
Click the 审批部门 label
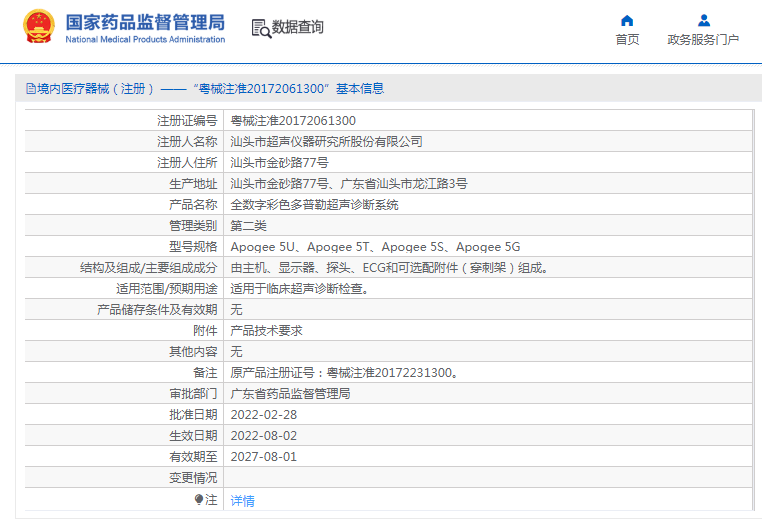pyautogui.click(x=193, y=394)
